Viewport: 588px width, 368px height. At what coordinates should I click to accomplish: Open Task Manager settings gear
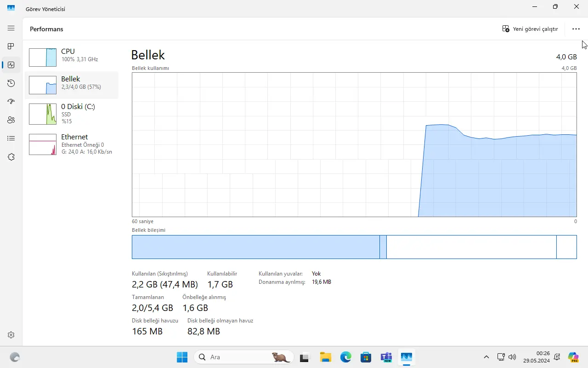click(x=11, y=335)
